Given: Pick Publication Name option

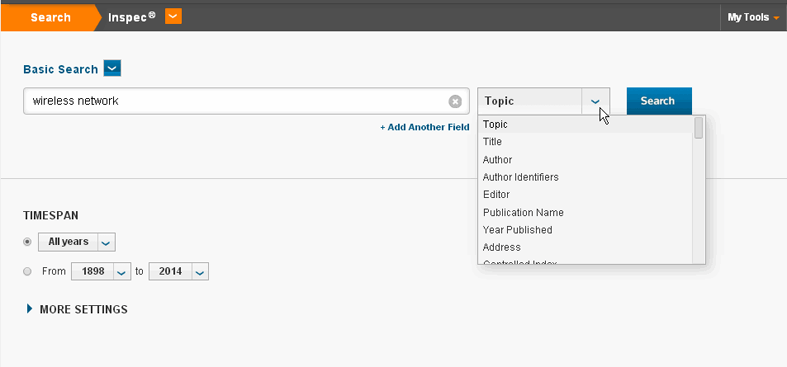Looking at the screenshot, I should 586,212.
